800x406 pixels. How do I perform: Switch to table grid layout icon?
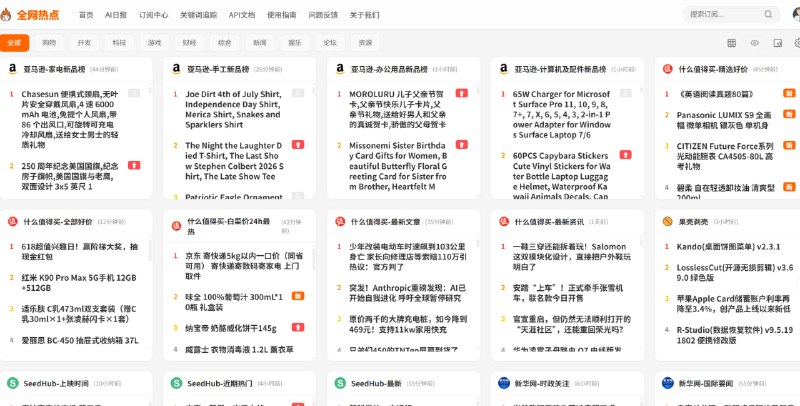[x=731, y=43]
